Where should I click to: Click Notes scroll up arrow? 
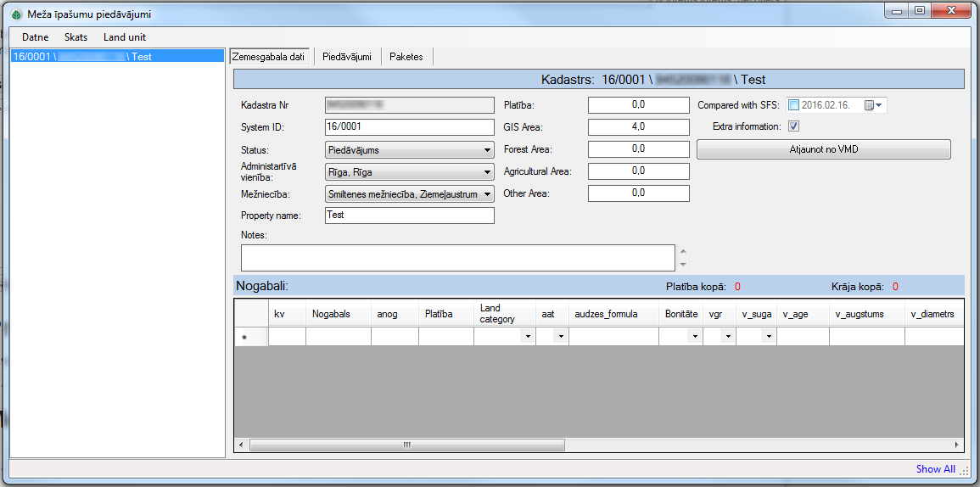click(x=683, y=251)
